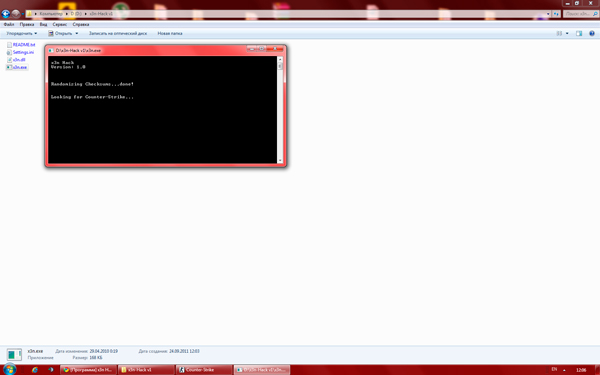The height and width of the screenshot is (375, 600).
Task: Open the Упорядочить dropdown menu
Action: [x=22, y=34]
